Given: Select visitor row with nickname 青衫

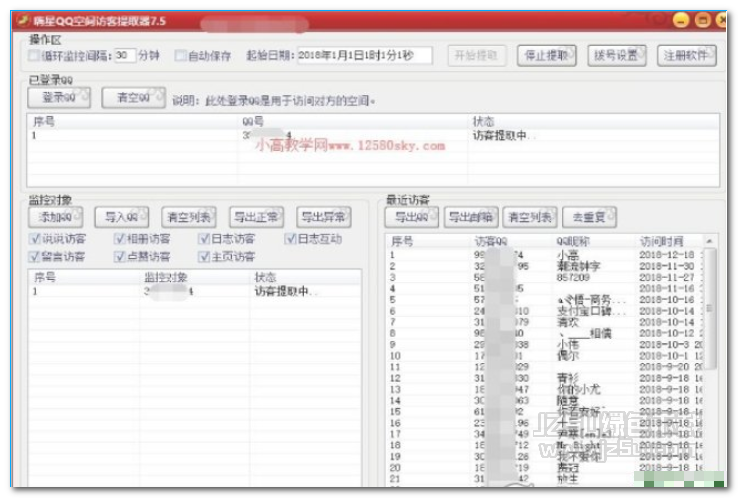Looking at the screenshot, I should (x=546, y=378).
